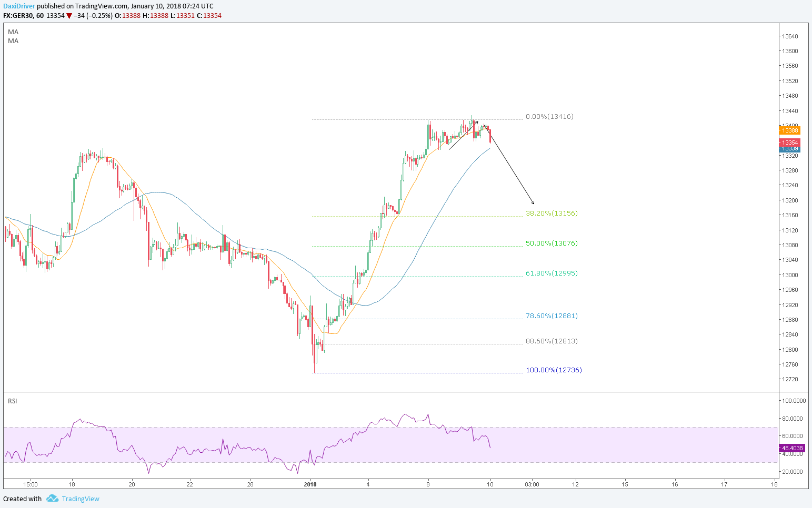812x508 pixels.
Task: Click the 13640 price axis label
Action: click(x=790, y=37)
